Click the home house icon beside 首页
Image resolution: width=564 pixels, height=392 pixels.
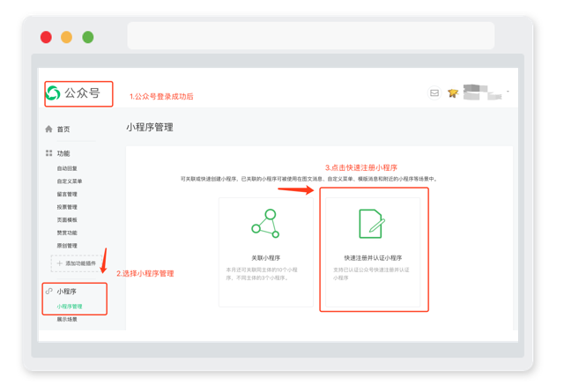[48, 129]
